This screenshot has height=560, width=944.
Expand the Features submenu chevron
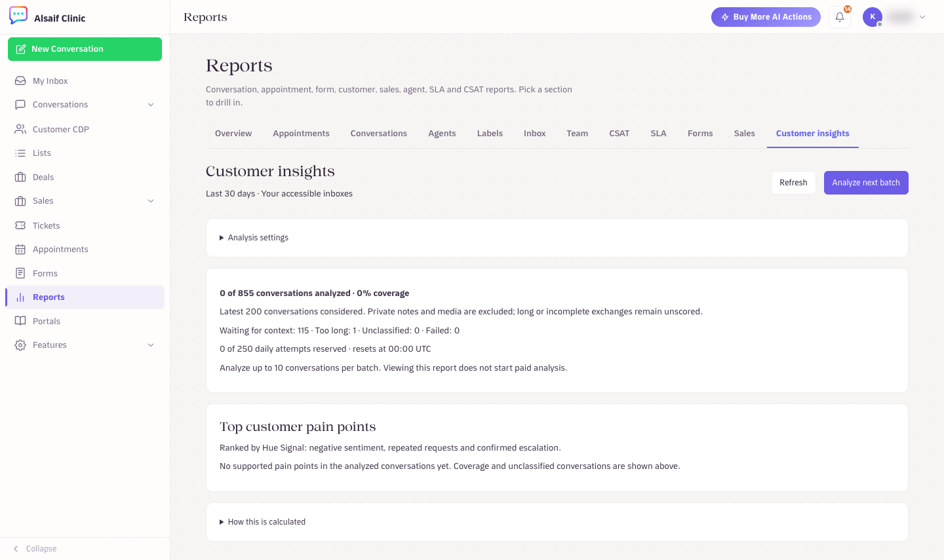(151, 345)
